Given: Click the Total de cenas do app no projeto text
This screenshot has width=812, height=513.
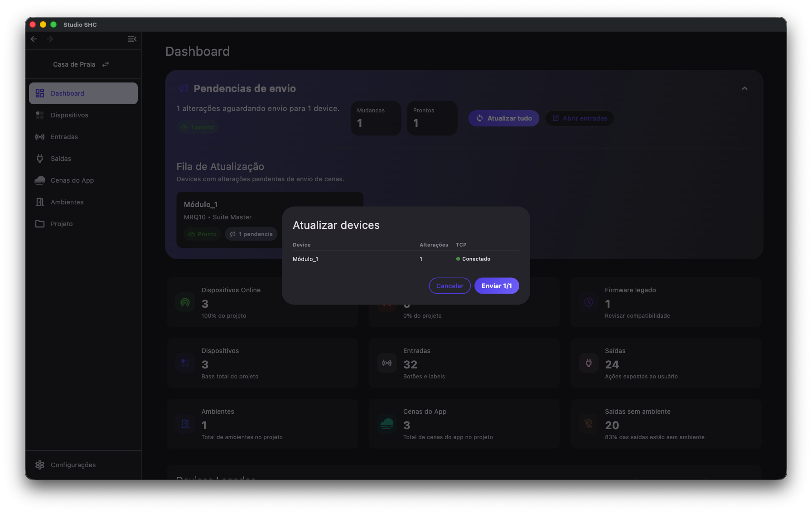Looking at the screenshot, I should [448, 437].
